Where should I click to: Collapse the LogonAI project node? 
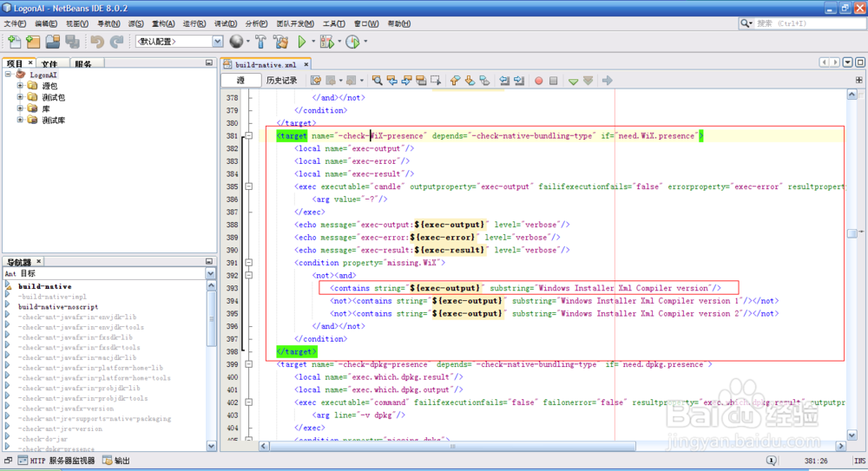click(9, 75)
